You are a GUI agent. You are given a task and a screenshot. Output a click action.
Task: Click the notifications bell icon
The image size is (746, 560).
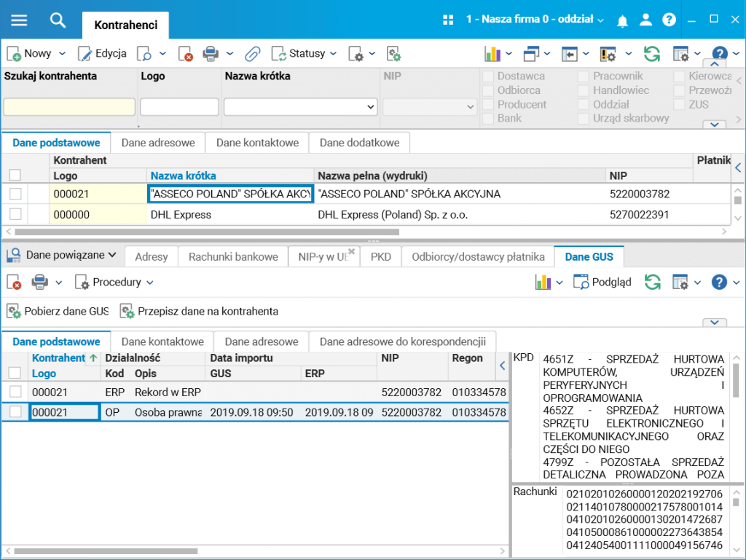pyautogui.click(x=622, y=20)
